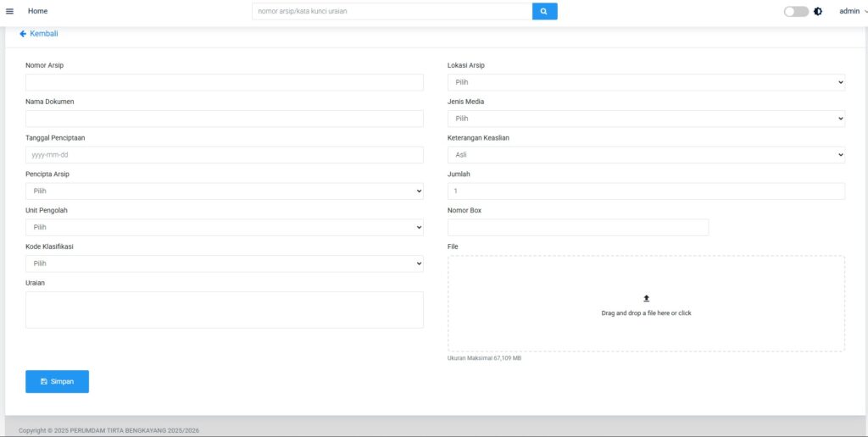Image resolution: width=868 pixels, height=437 pixels.
Task: Open the Kode Klasifikasi dropdown
Action: (224, 264)
